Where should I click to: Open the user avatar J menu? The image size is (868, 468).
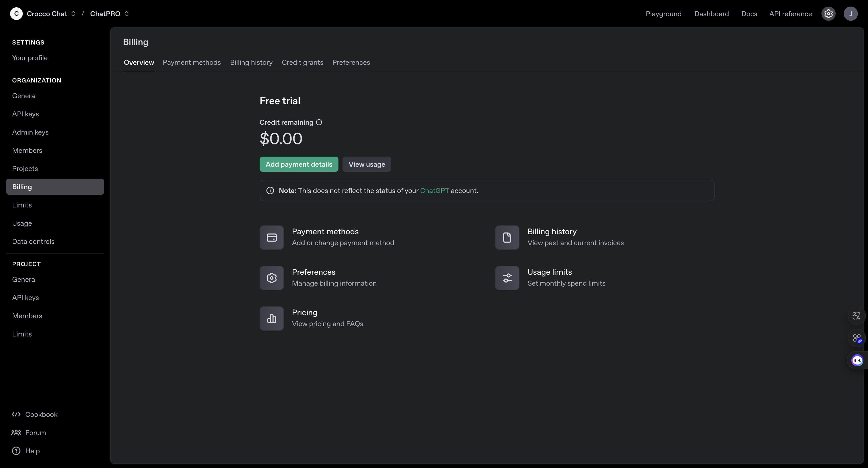[x=851, y=14]
